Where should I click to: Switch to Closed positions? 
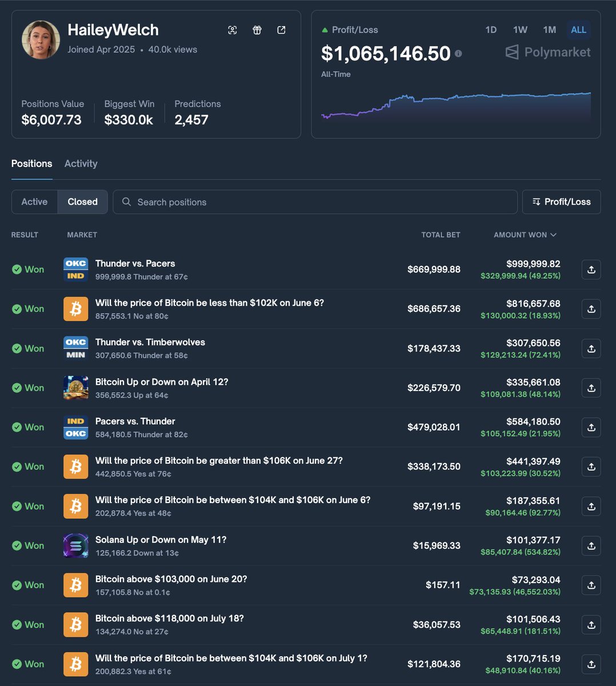coord(82,202)
